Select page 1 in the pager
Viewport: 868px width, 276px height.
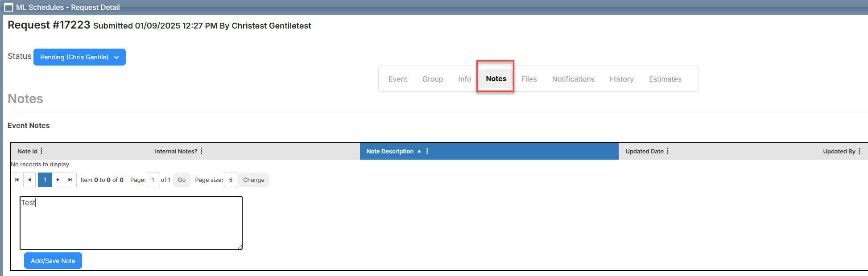[45, 180]
